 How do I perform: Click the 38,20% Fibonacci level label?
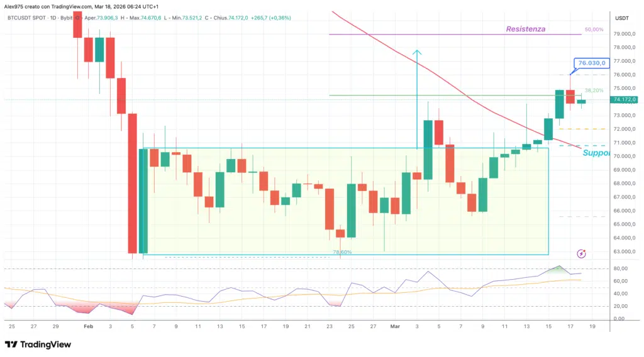click(594, 91)
